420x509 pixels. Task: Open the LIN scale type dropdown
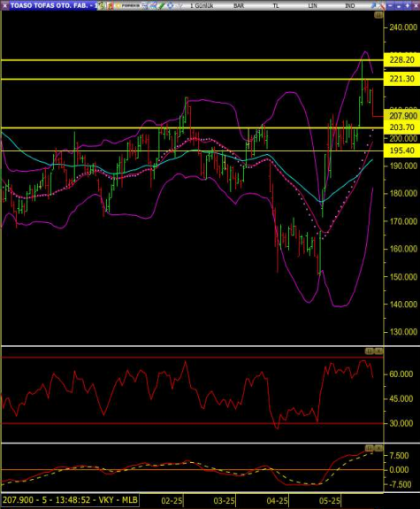coord(312,6)
